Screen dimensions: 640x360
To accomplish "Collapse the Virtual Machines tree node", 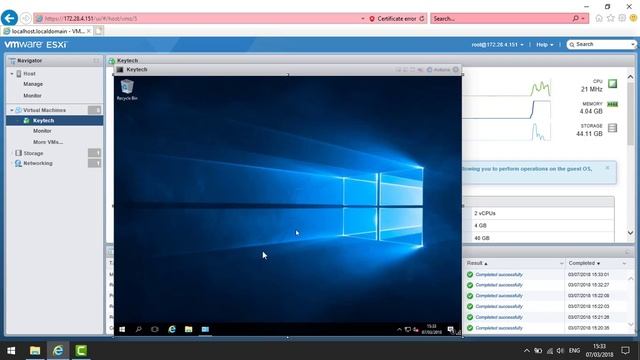I will (x=12, y=110).
